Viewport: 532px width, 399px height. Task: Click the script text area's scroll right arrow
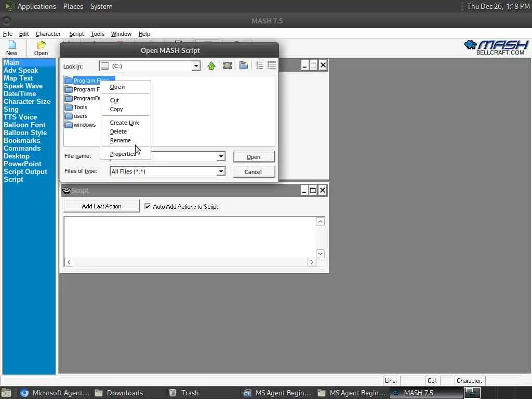coord(312,262)
